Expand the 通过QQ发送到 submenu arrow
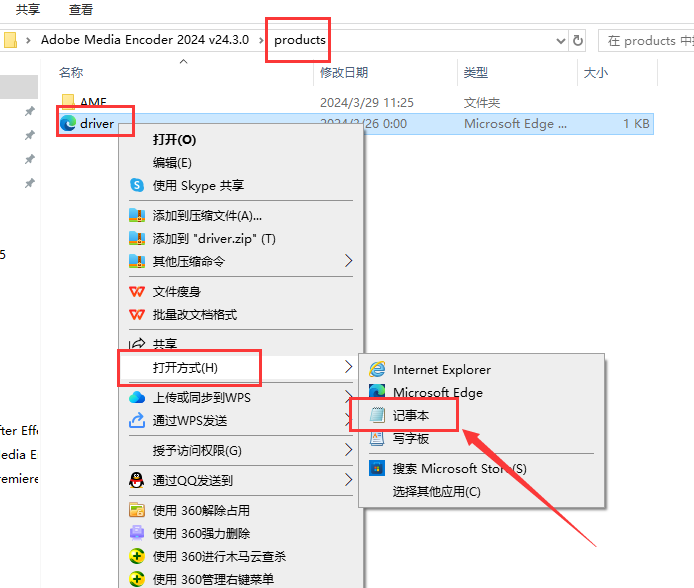 348,480
